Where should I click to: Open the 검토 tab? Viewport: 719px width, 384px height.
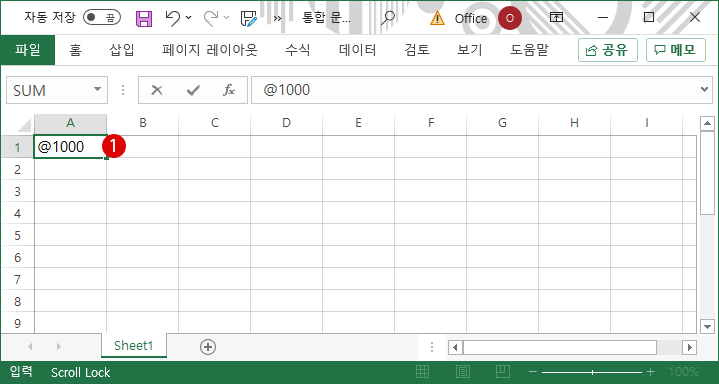point(417,50)
